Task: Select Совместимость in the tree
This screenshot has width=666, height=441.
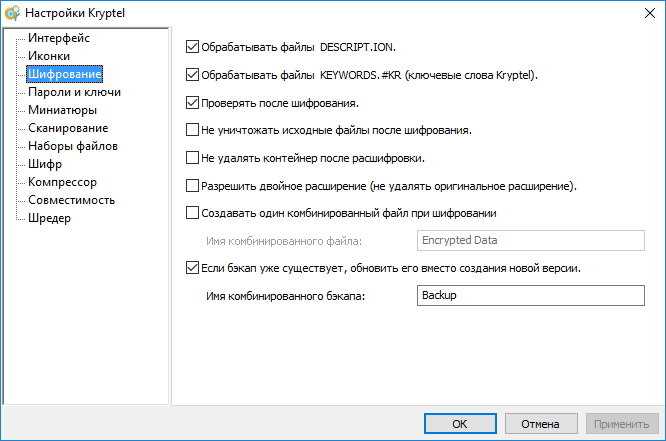Action: [x=71, y=200]
